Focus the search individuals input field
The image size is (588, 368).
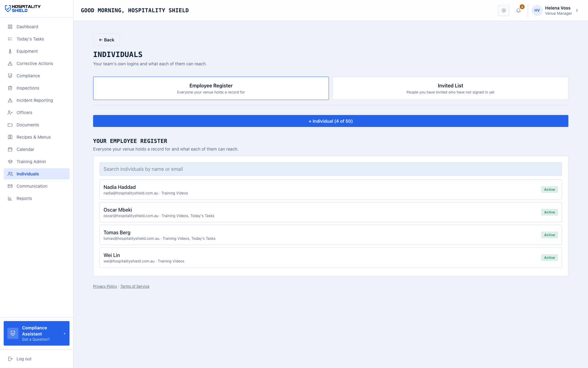pos(331,169)
